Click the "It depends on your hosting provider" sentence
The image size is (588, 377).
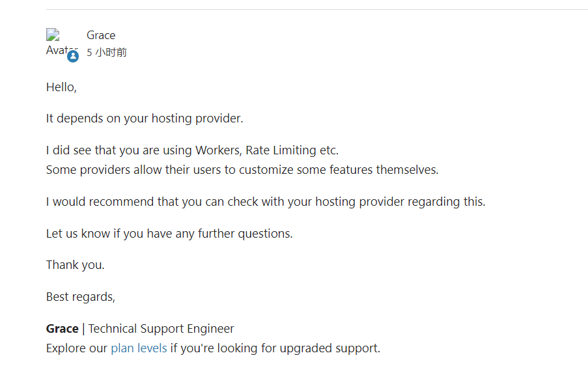(144, 119)
